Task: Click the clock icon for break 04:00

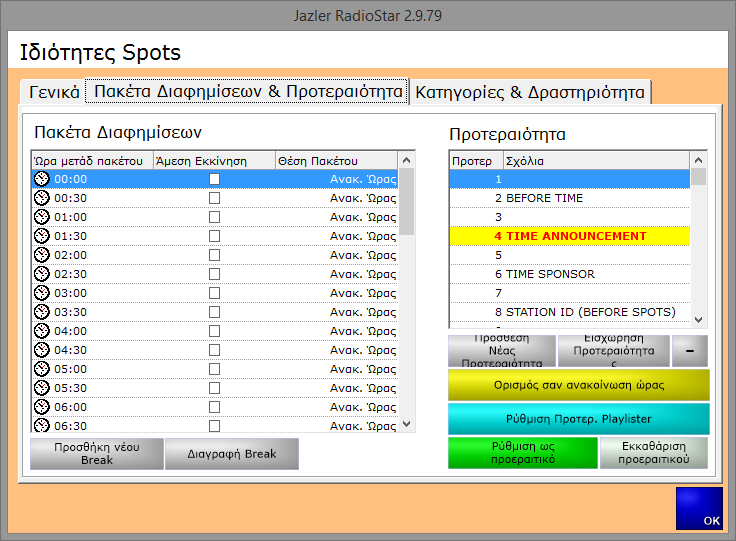Action: tap(42, 331)
